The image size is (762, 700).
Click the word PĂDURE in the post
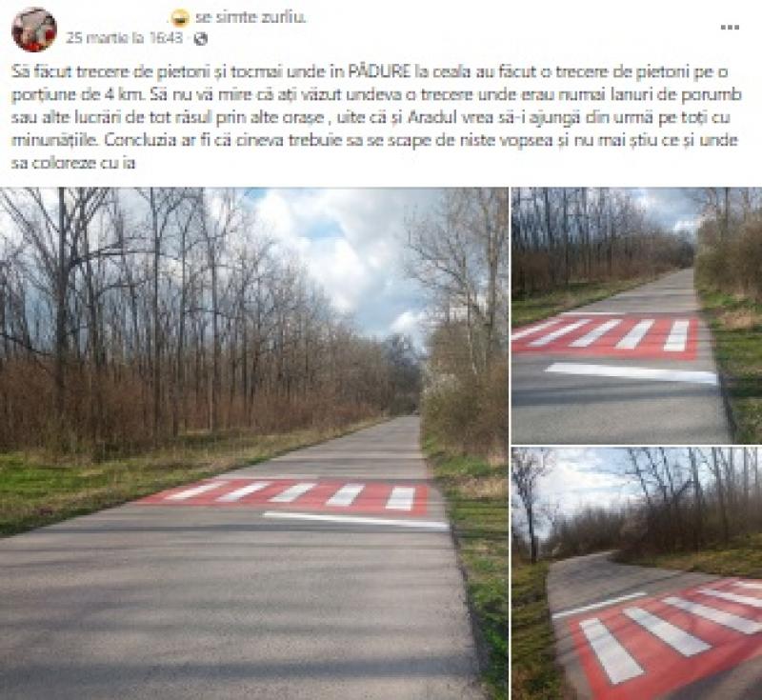tap(380, 72)
